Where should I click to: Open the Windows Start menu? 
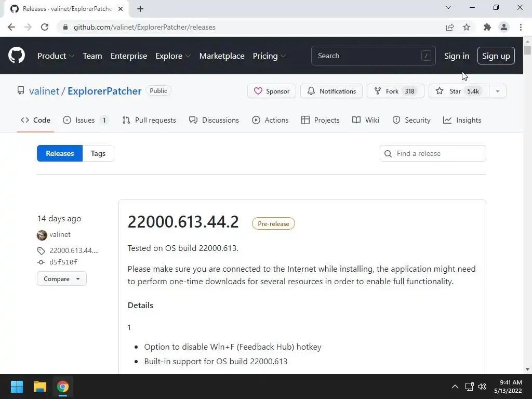pyautogui.click(x=17, y=387)
